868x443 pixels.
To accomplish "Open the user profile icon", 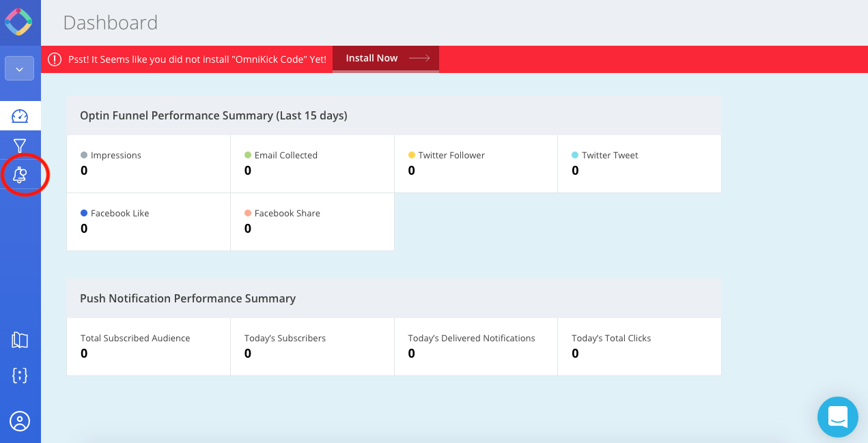I will 20,421.
